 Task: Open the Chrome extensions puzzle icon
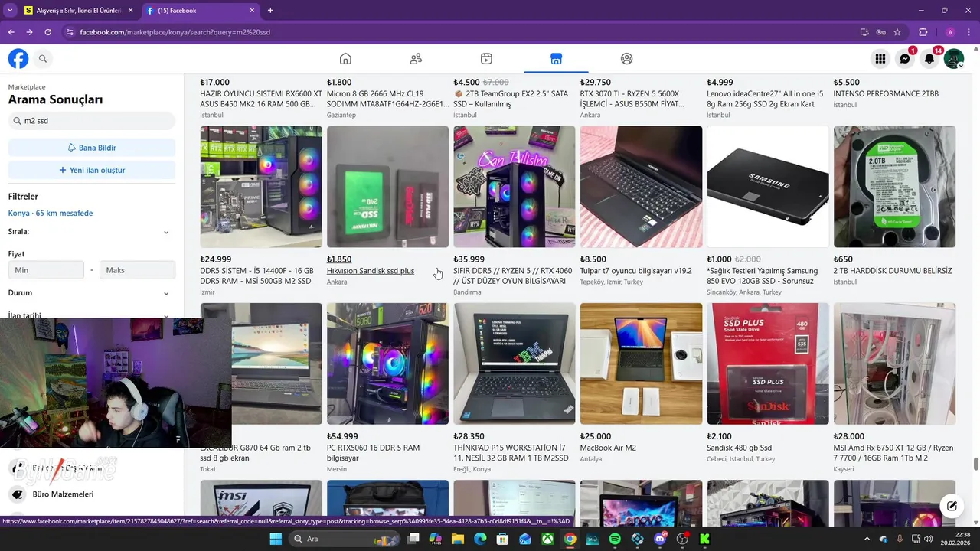(x=923, y=32)
